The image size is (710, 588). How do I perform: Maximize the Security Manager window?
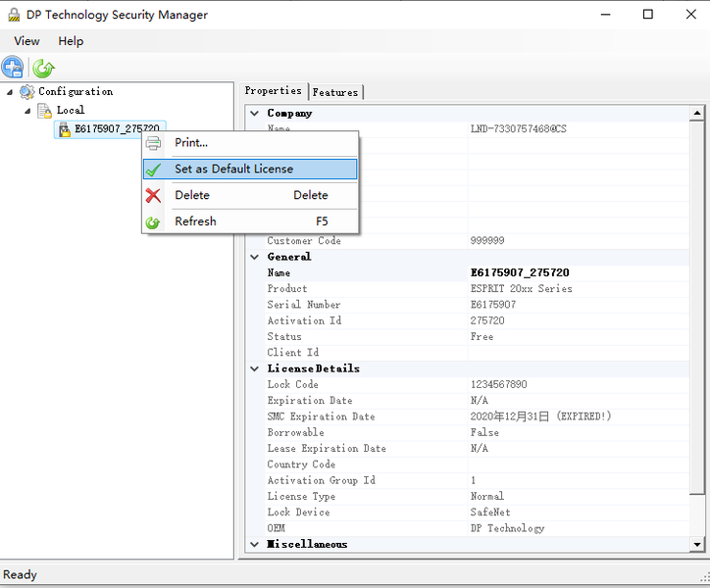(648, 15)
